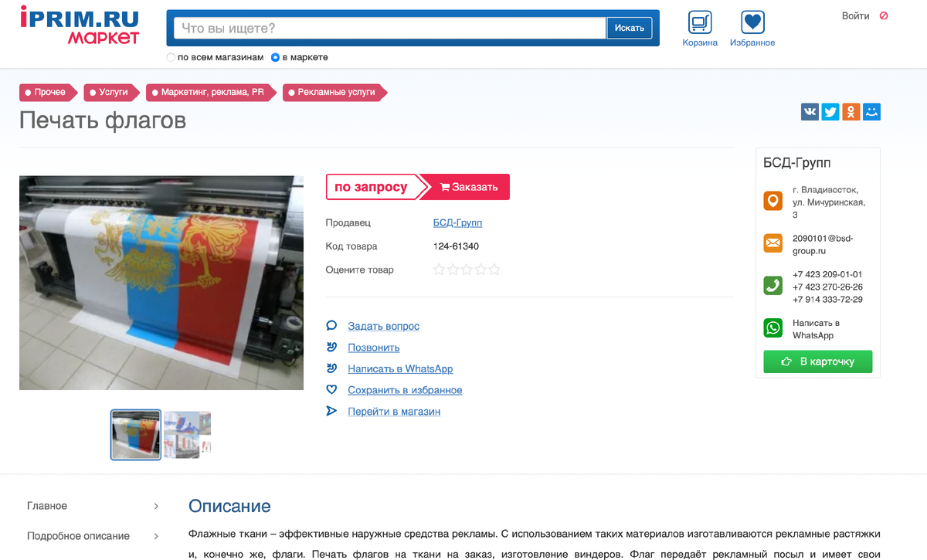Click the Задать вопрос link
927x560 pixels.
(383, 326)
